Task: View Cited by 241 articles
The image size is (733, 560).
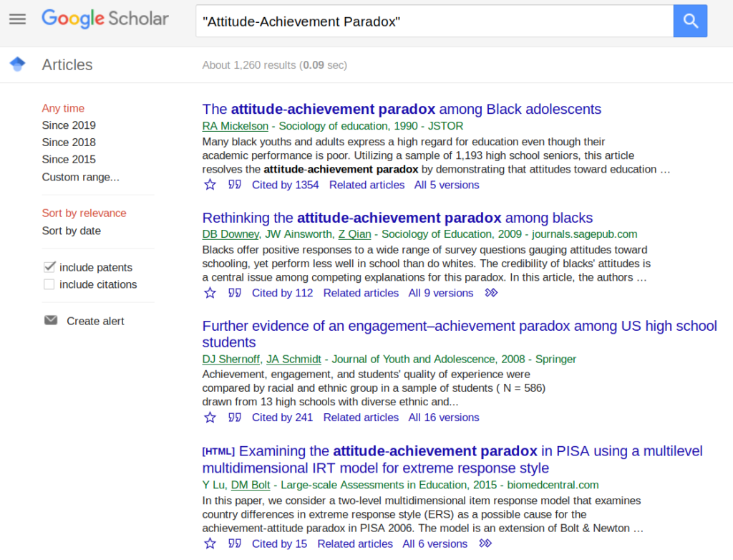Action: coord(282,417)
